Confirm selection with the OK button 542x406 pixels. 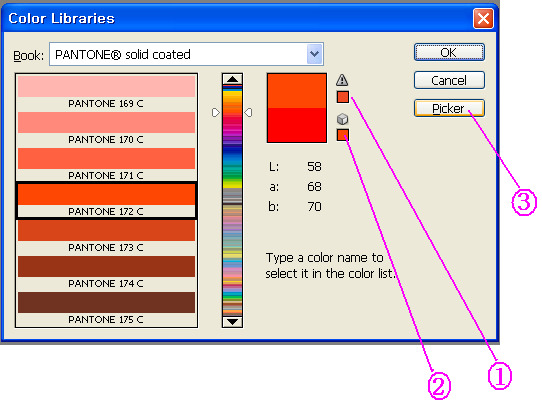pos(449,53)
